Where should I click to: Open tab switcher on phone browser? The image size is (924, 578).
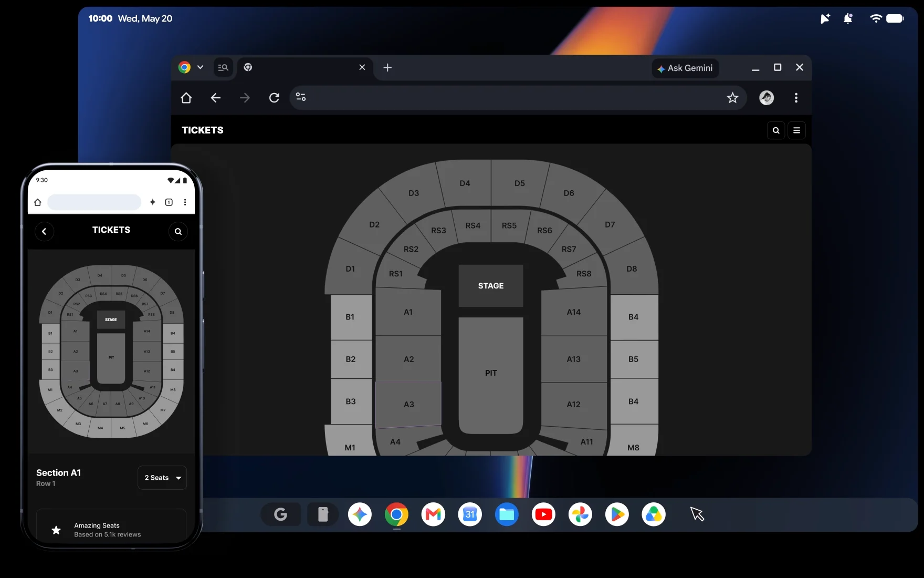(x=169, y=202)
